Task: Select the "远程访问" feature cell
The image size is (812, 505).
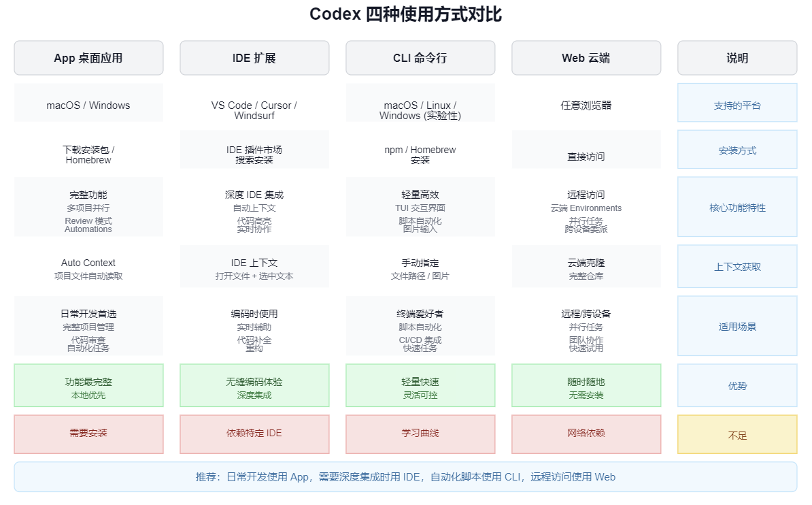Action: 586,207
